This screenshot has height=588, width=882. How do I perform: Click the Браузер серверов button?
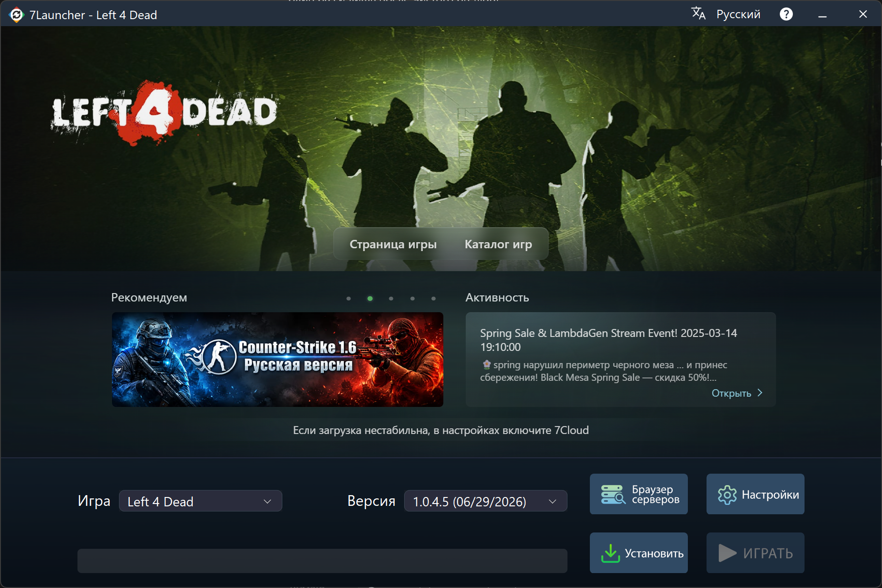(x=639, y=494)
